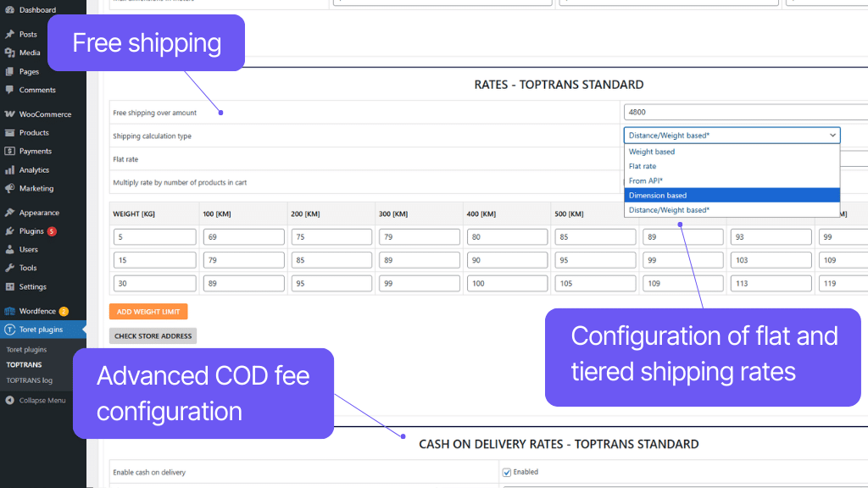Click the Posts pin icon
The width and height of the screenshot is (868, 488).
[x=9, y=34]
